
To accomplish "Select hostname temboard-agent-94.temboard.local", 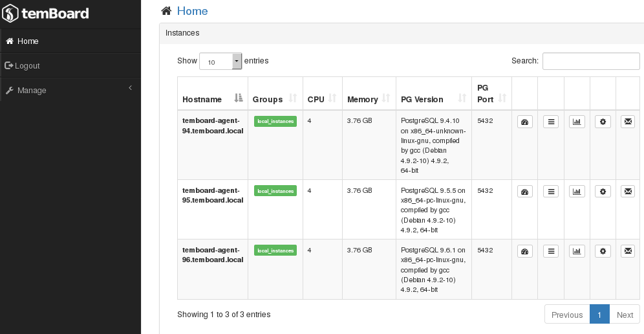I will (x=213, y=126).
